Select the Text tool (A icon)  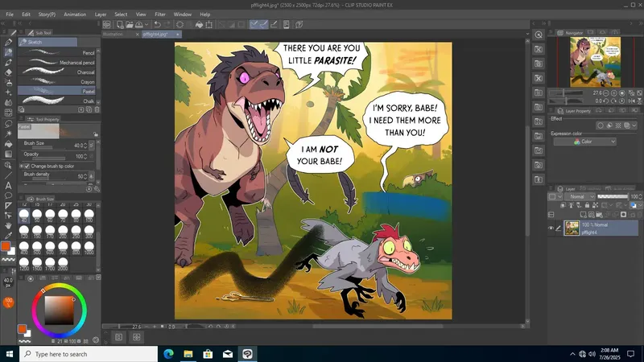8,185
